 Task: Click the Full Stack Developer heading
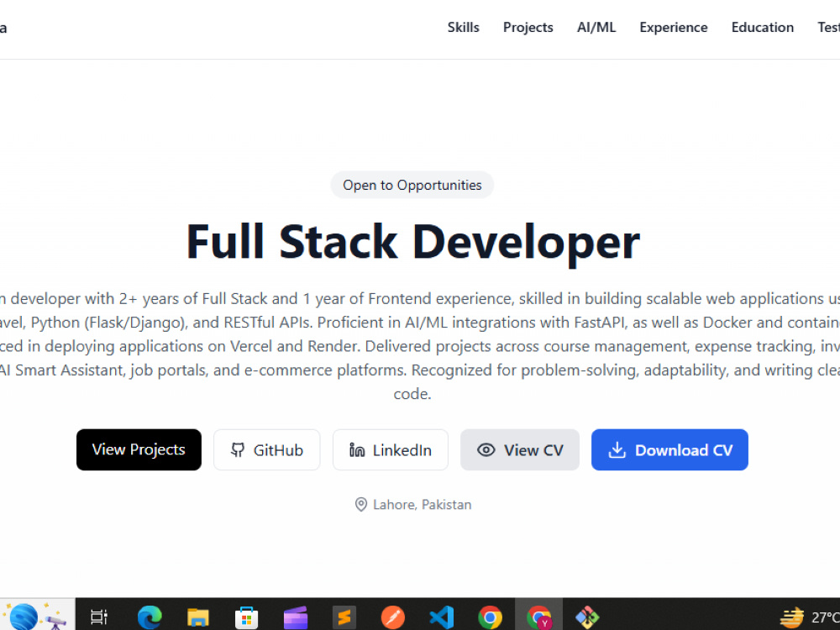pyautogui.click(x=412, y=242)
